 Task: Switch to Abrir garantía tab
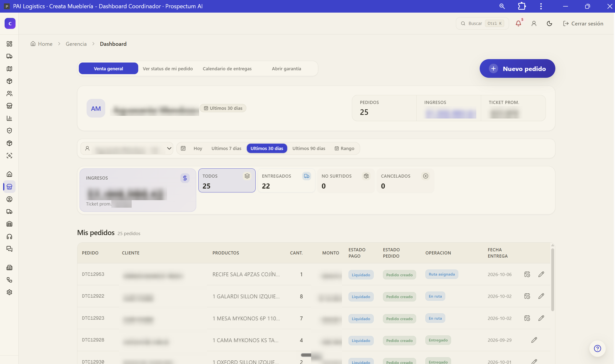(286, 69)
